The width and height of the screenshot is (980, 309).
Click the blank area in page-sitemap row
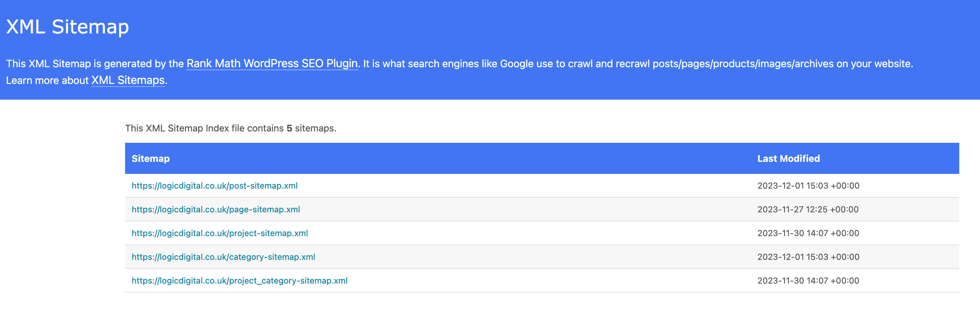coord(529,209)
